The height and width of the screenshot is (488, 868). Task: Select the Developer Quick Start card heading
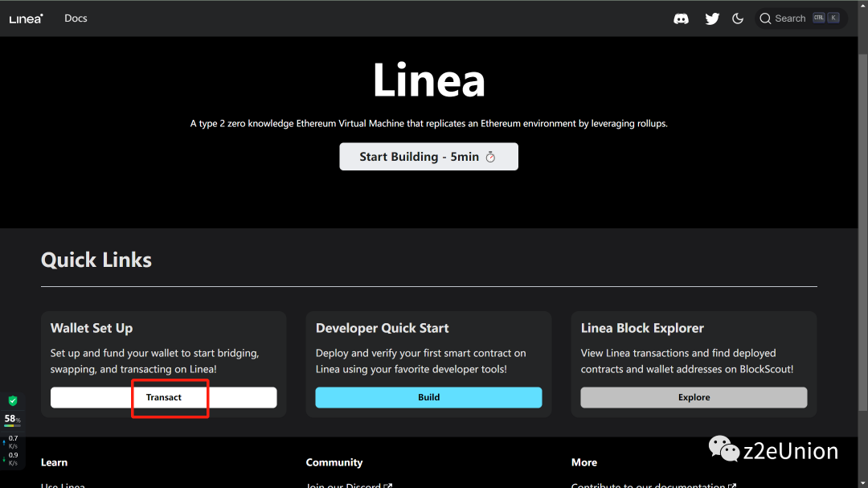pyautogui.click(x=382, y=328)
